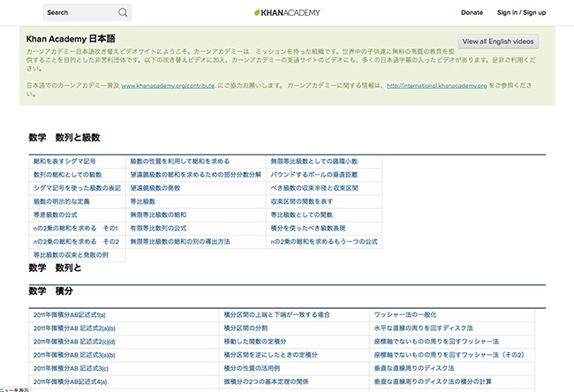
Task: Open 2011年微積分AB記述式4(a) video
Action: click(71, 381)
